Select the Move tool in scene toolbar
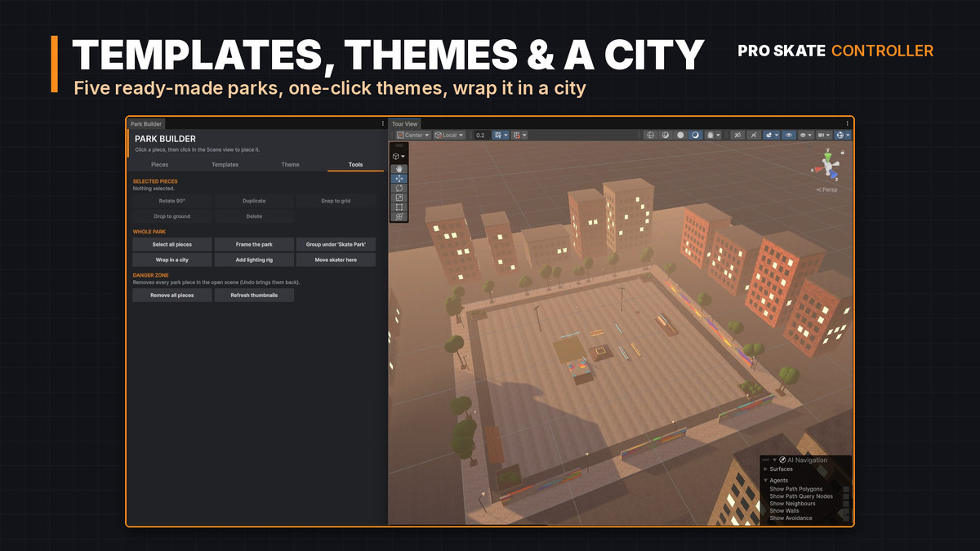The image size is (980, 551). tap(400, 178)
